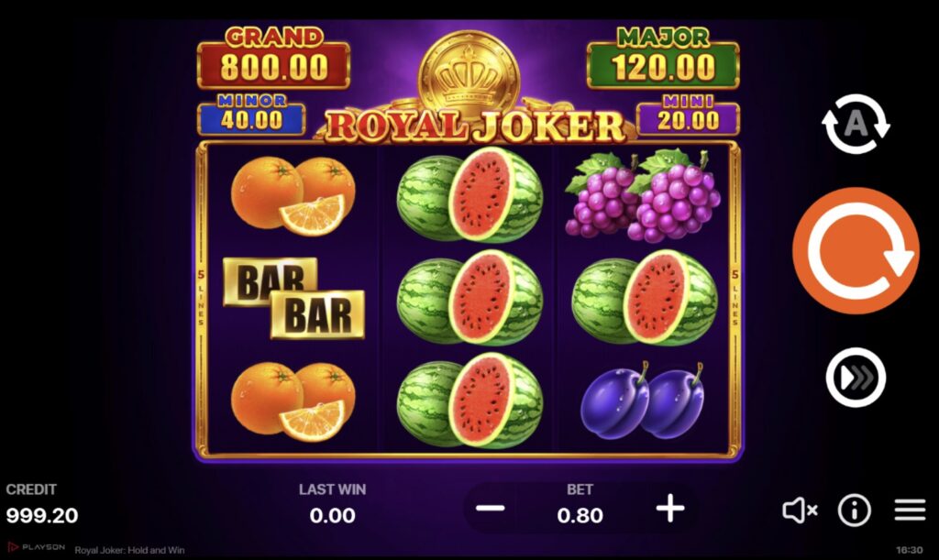This screenshot has height=560, width=939.
Task: Decrease bet with minus button
Action: point(491,509)
